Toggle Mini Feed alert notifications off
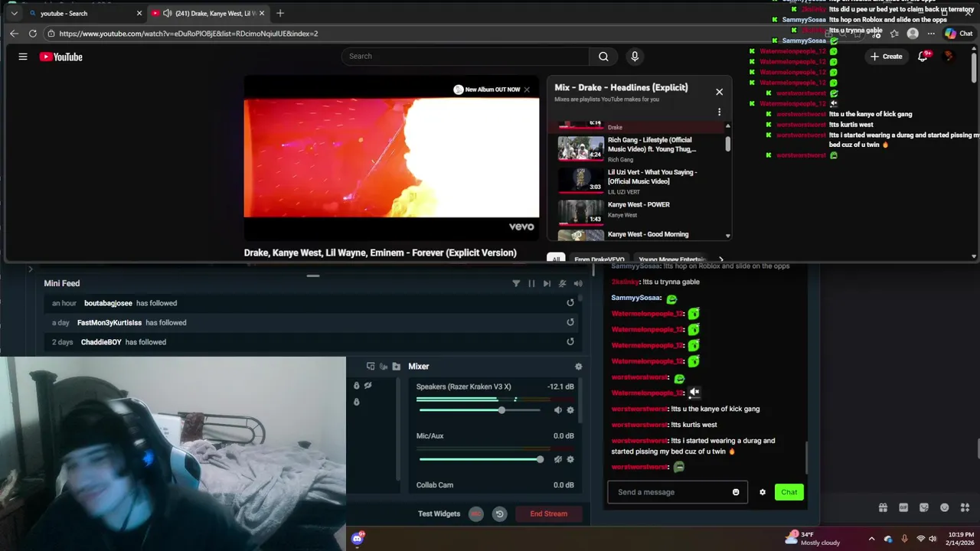This screenshot has height=551, width=980. pos(562,283)
